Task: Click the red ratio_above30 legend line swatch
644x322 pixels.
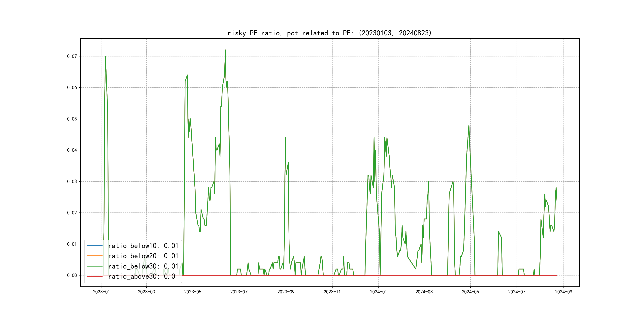Action: point(94,276)
